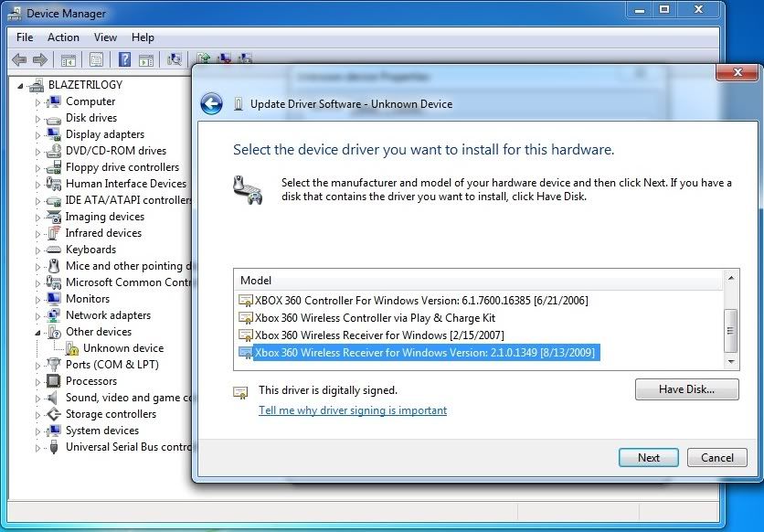Select the Monitors icon

(x=54, y=299)
